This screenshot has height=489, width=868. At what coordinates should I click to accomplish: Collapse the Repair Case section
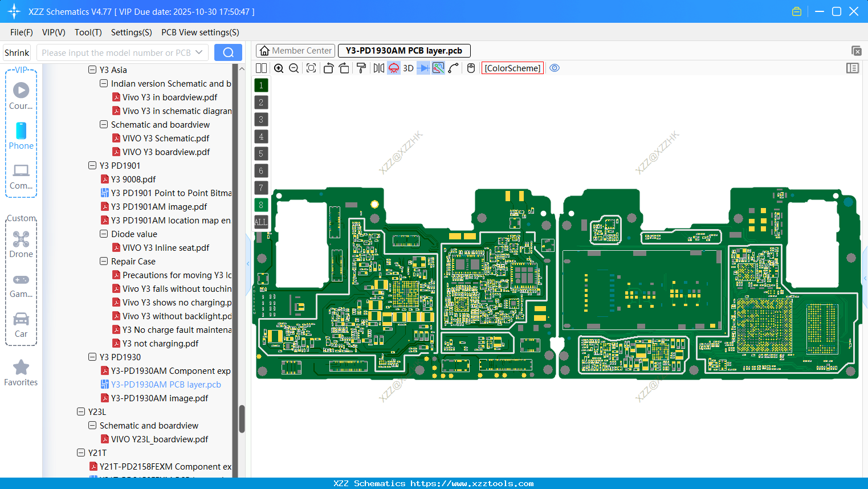coord(104,261)
